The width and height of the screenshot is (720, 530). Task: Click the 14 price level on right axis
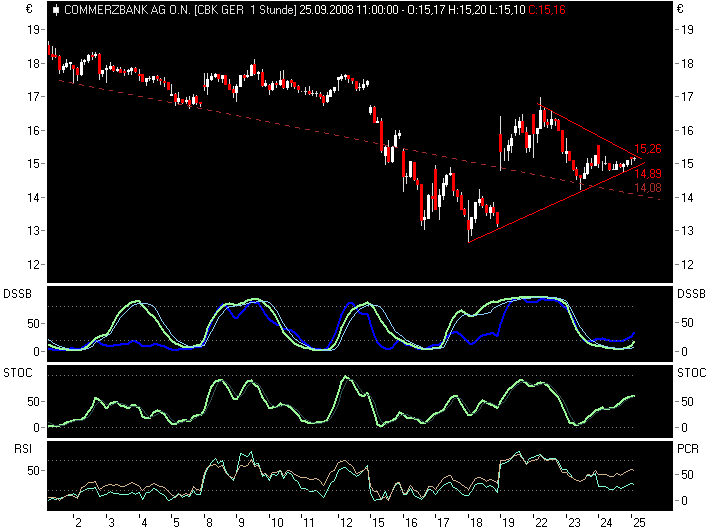click(x=687, y=197)
